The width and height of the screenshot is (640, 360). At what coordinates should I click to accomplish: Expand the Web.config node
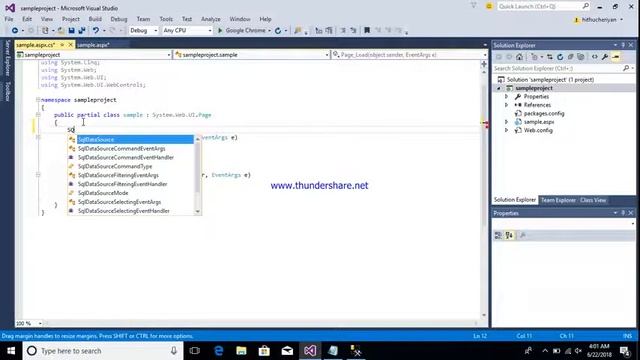coord(507,130)
